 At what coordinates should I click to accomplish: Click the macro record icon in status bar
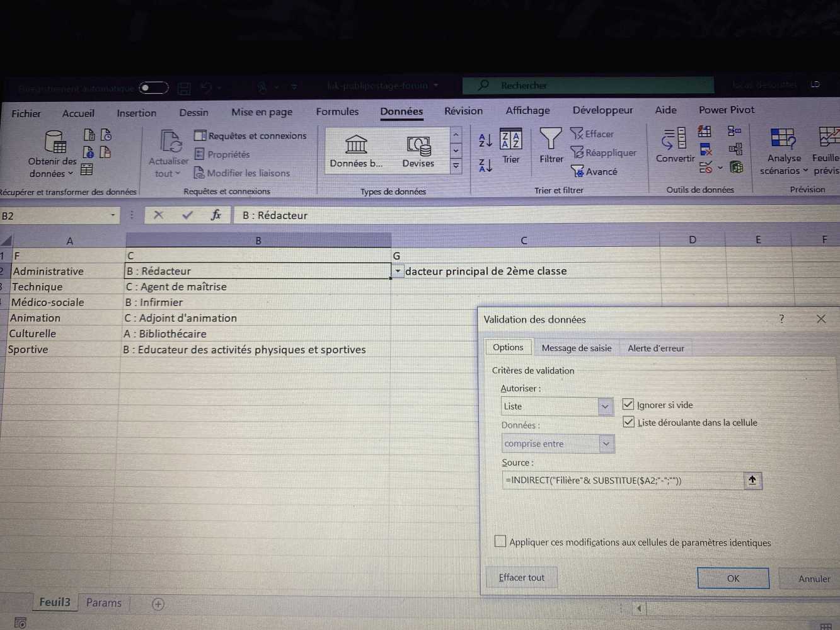click(20, 622)
